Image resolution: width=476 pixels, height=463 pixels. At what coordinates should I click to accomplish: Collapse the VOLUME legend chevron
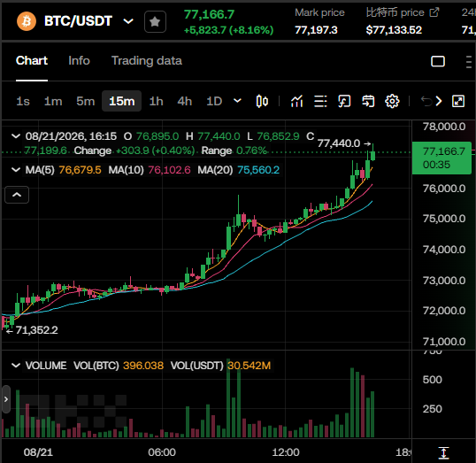click(15, 365)
